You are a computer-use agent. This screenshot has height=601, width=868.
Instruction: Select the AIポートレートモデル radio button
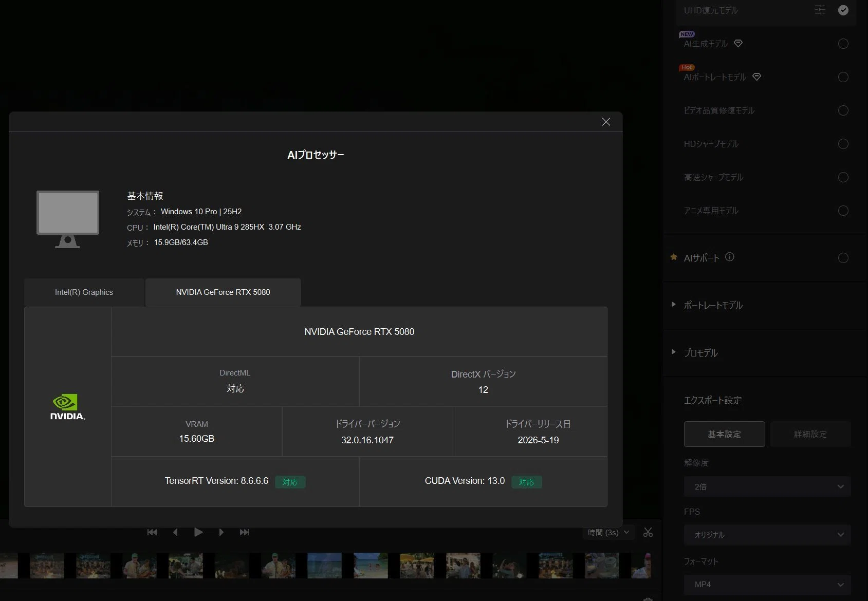tap(843, 77)
